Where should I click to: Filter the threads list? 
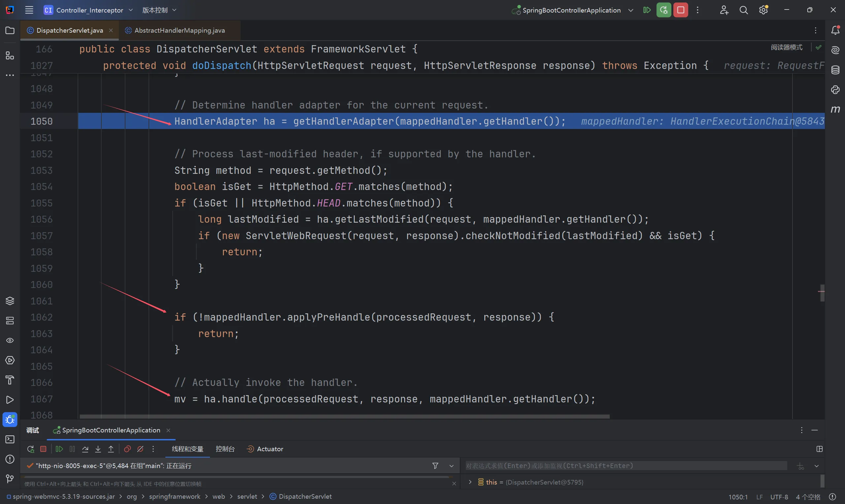[435, 466]
